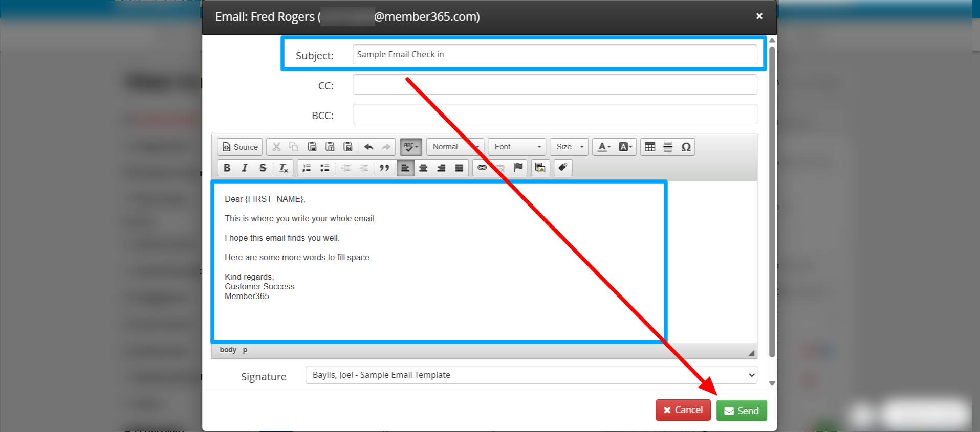
Task: Insert a table into the email
Action: pyautogui.click(x=650, y=147)
